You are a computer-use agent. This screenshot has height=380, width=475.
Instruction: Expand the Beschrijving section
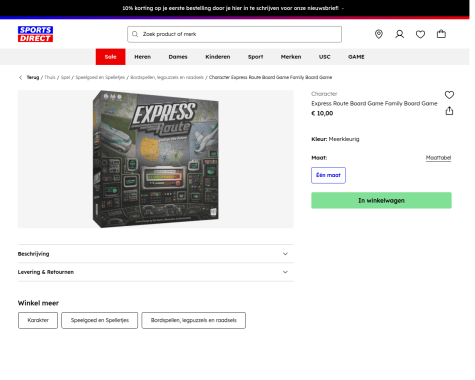coord(156,254)
